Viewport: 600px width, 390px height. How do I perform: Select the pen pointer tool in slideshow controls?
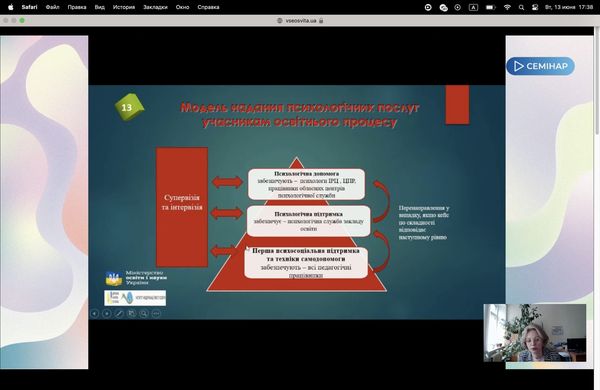[119, 314]
